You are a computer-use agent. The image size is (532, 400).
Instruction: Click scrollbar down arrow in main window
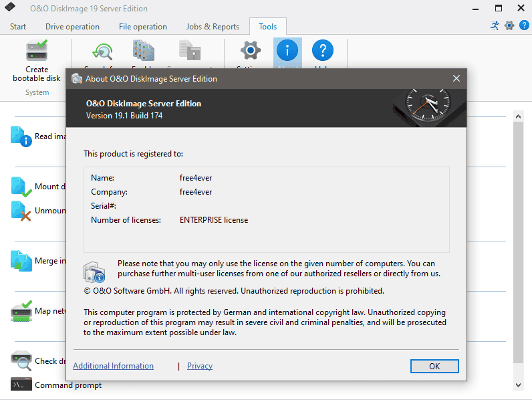[x=518, y=385]
